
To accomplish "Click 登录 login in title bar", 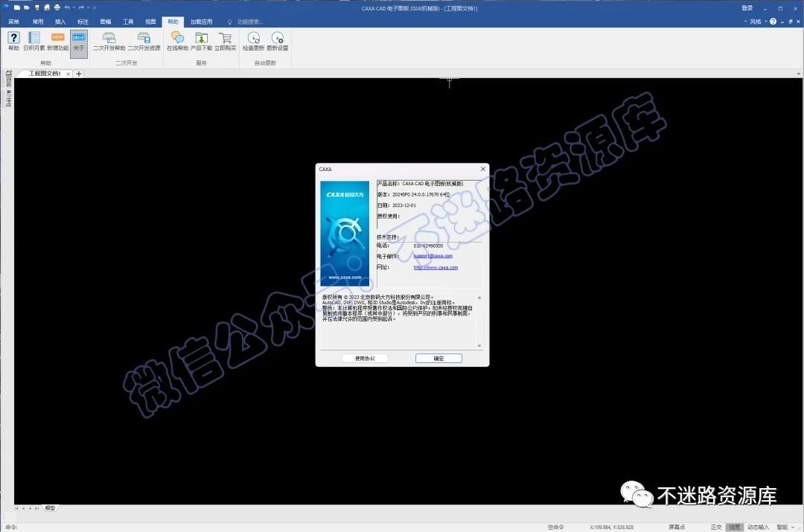I will click(747, 8).
